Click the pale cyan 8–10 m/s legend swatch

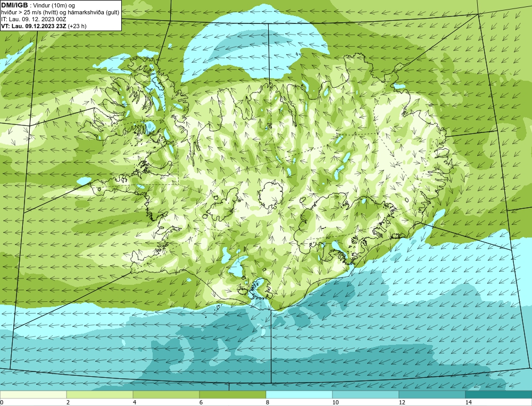(x=299, y=394)
